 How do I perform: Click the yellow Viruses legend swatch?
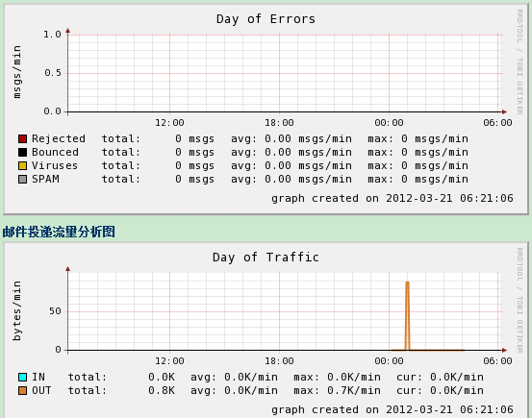(22, 166)
